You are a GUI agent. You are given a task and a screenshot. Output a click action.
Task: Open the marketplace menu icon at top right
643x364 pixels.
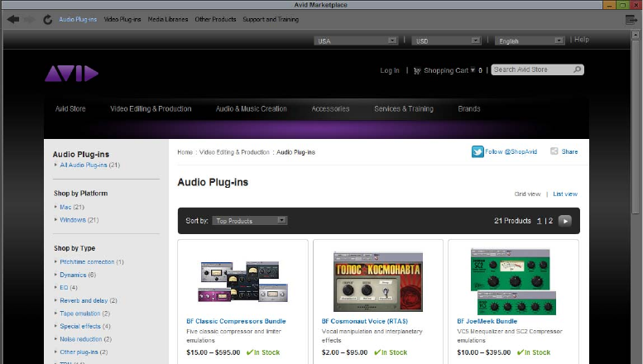[x=631, y=19]
